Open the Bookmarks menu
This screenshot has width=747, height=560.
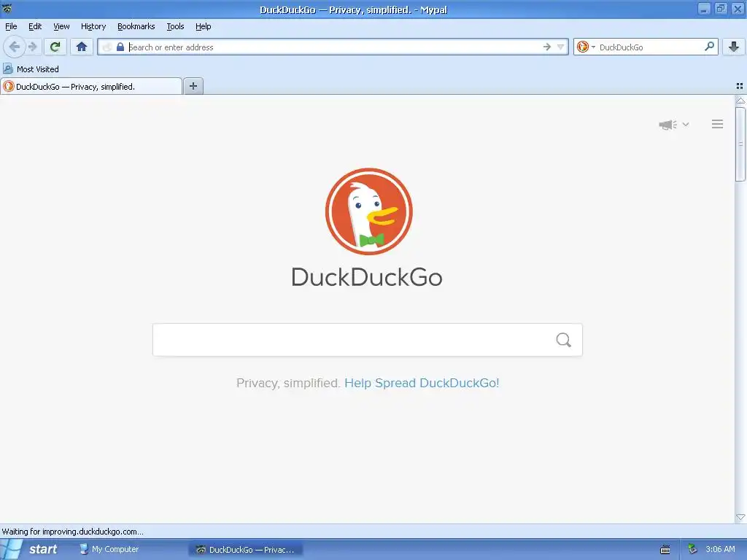(x=136, y=26)
